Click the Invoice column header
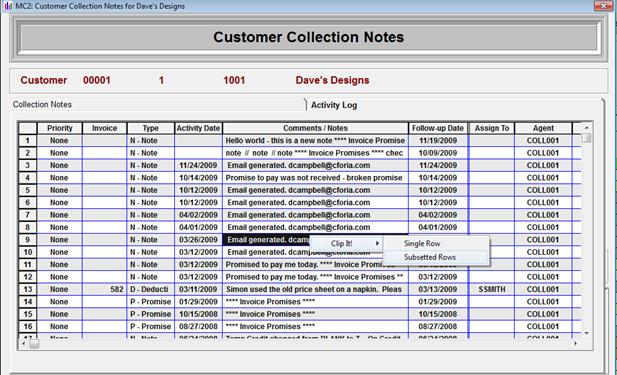Screen dimensions: 617x375 [x=104, y=128]
